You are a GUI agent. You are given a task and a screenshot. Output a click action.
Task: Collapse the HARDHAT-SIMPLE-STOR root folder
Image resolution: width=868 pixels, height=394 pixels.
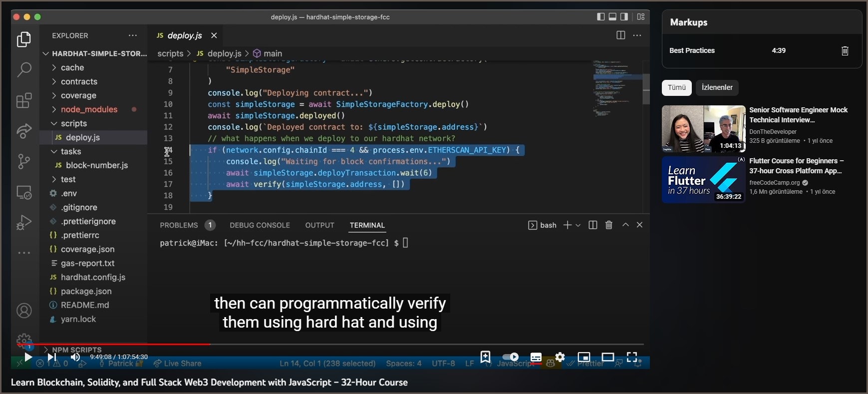(x=95, y=53)
